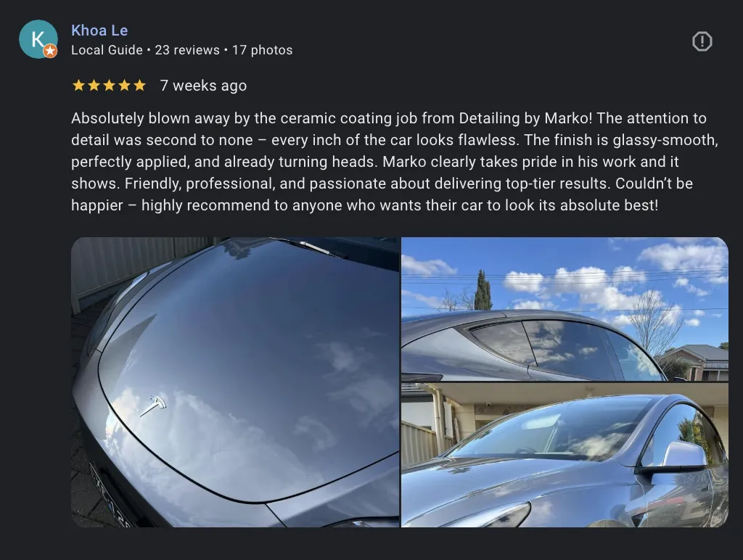This screenshot has width=743, height=560.
Task: Click the review text mentioning Detailing by Marko
Action: point(394,162)
